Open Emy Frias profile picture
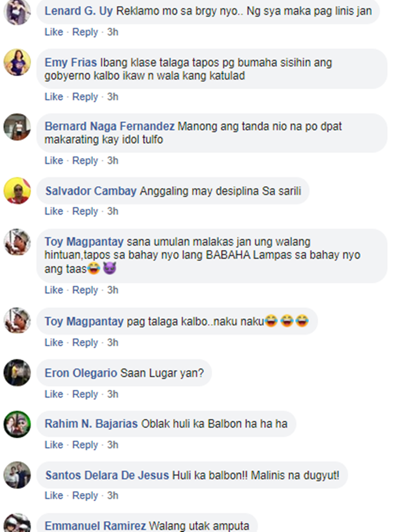The image size is (413, 532). (x=17, y=62)
